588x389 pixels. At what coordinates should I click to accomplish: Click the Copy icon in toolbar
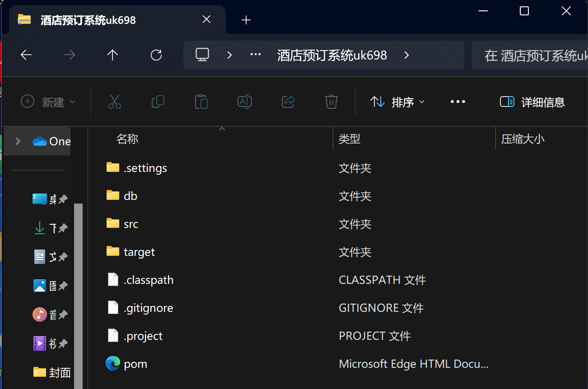158,102
